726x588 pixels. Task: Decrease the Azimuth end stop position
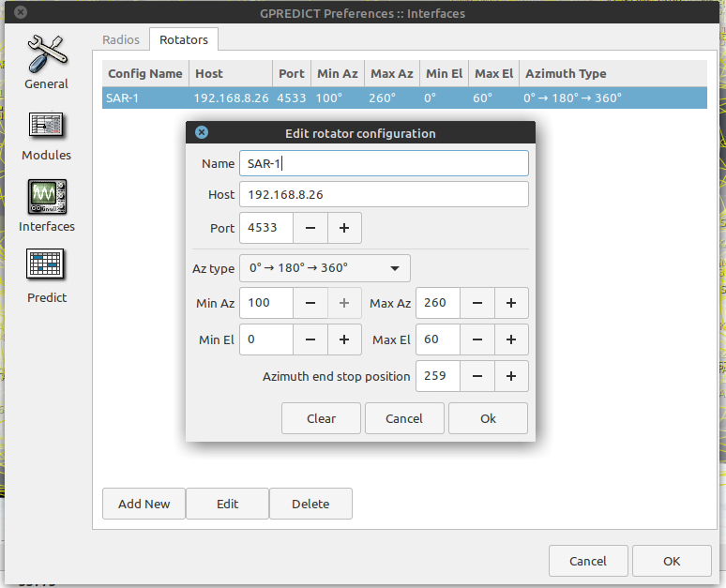click(477, 376)
